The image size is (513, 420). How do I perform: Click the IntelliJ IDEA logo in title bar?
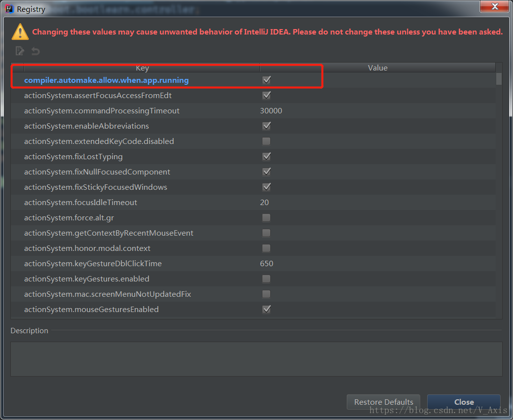click(9, 9)
